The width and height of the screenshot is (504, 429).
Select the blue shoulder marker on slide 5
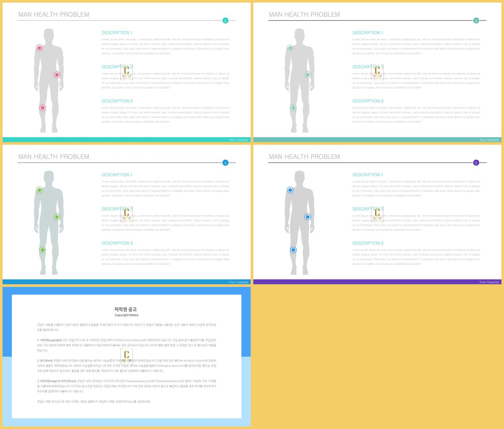coord(290,190)
